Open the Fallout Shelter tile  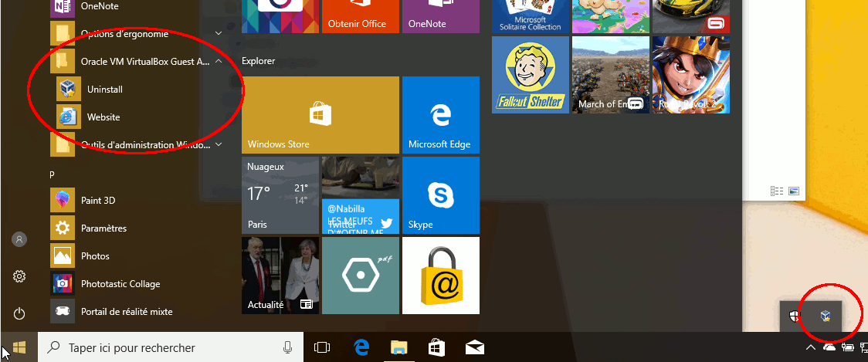531,75
